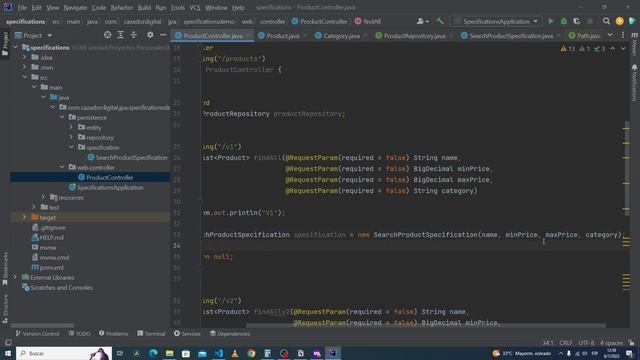Click the editor horizontal scrollbar

coord(426,326)
